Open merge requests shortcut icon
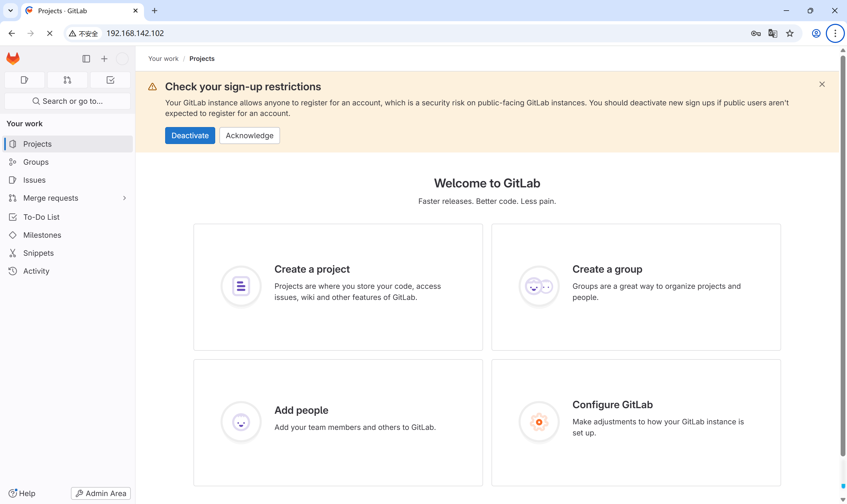847x504 pixels. pos(67,80)
